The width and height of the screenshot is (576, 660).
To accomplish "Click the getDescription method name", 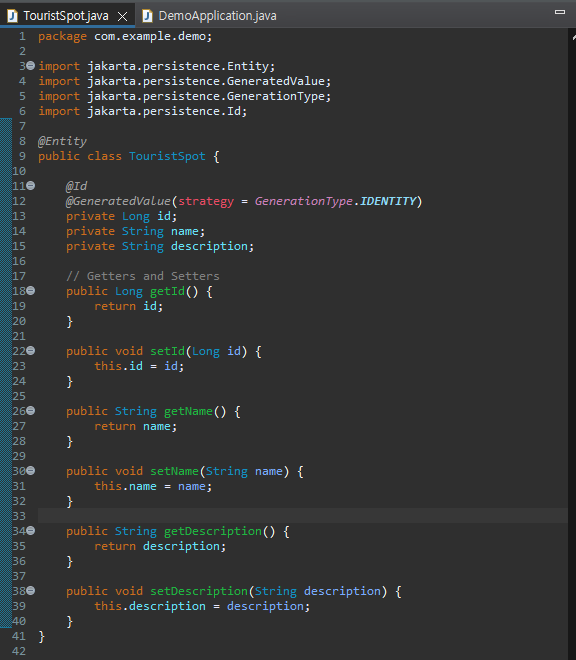I will click(213, 531).
